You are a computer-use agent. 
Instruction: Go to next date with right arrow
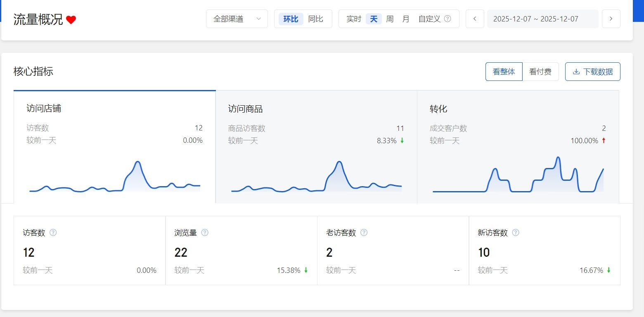point(611,19)
